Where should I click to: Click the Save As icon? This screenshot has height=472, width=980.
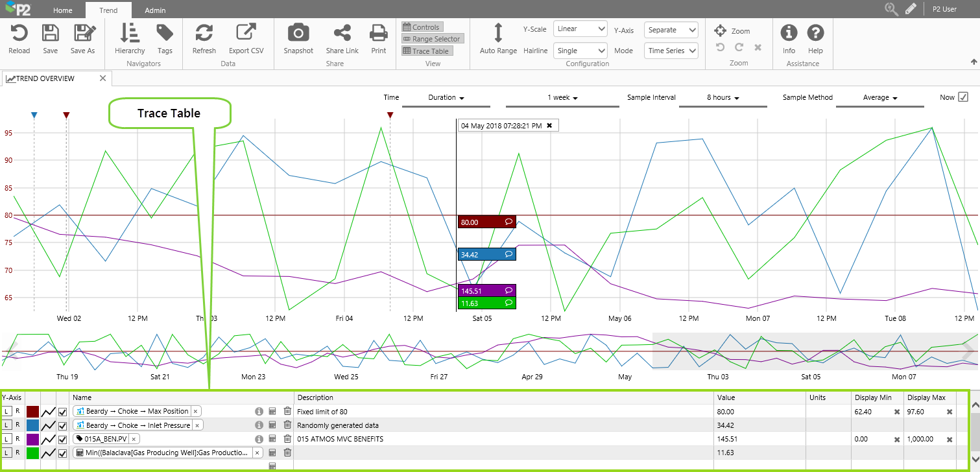(83, 33)
